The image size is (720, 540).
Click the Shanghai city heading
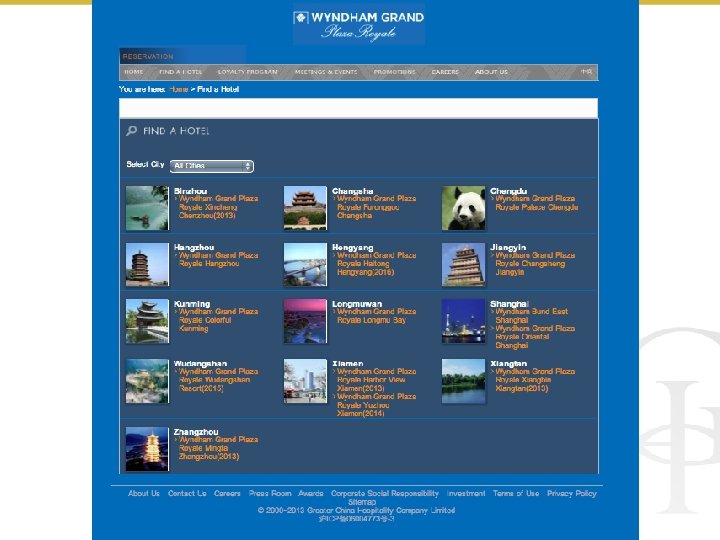tap(509, 304)
